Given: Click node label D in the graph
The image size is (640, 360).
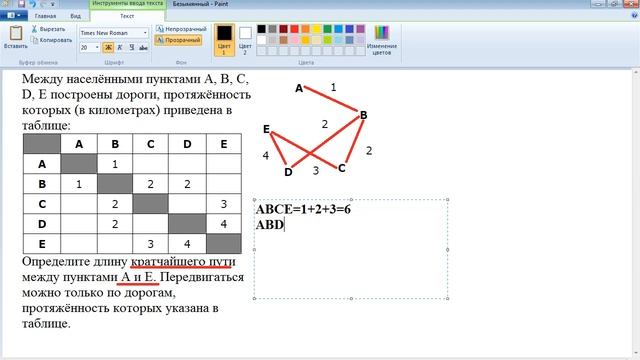Looking at the screenshot, I should point(288,172).
